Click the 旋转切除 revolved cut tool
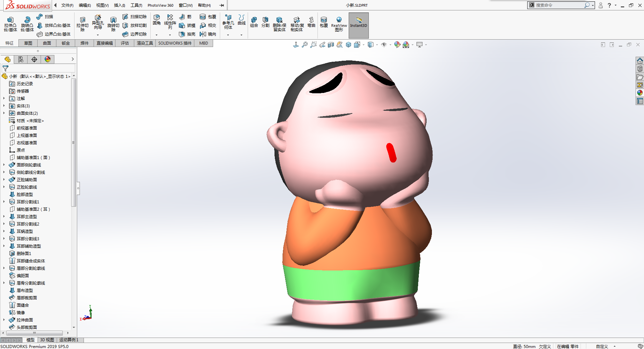Viewport: 644px width, 349px height. pyautogui.click(x=113, y=24)
